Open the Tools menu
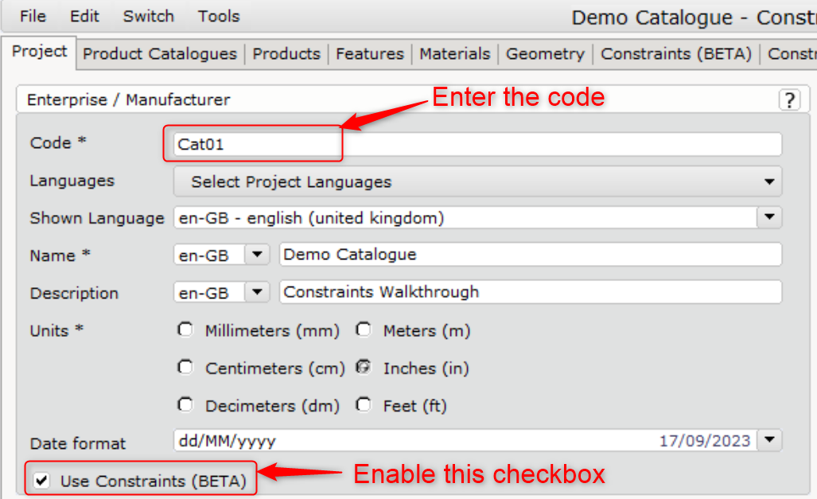Screen dimensions: 817x499 pyautogui.click(x=219, y=16)
